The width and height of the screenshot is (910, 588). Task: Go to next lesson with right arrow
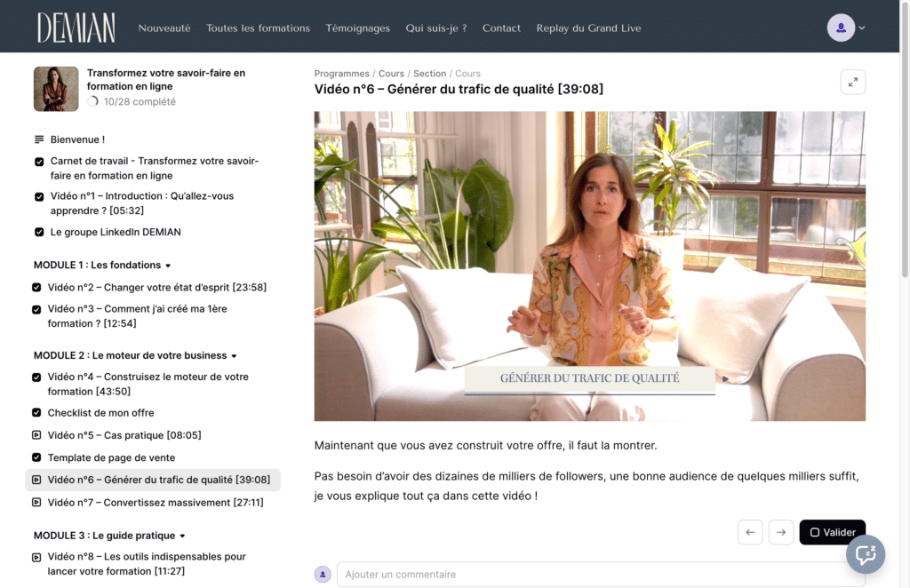click(781, 532)
